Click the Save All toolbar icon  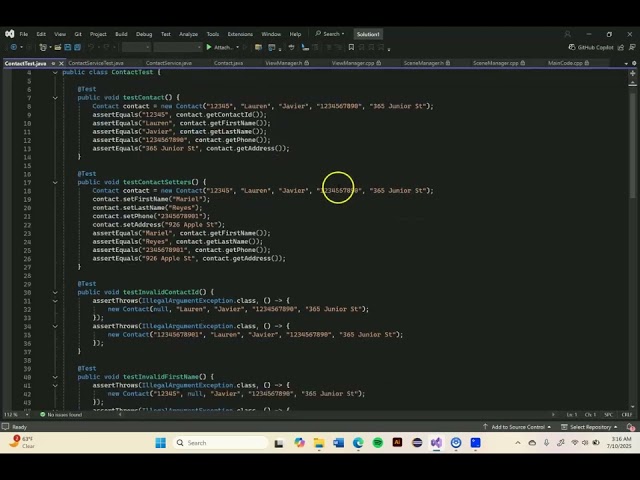click(77, 47)
